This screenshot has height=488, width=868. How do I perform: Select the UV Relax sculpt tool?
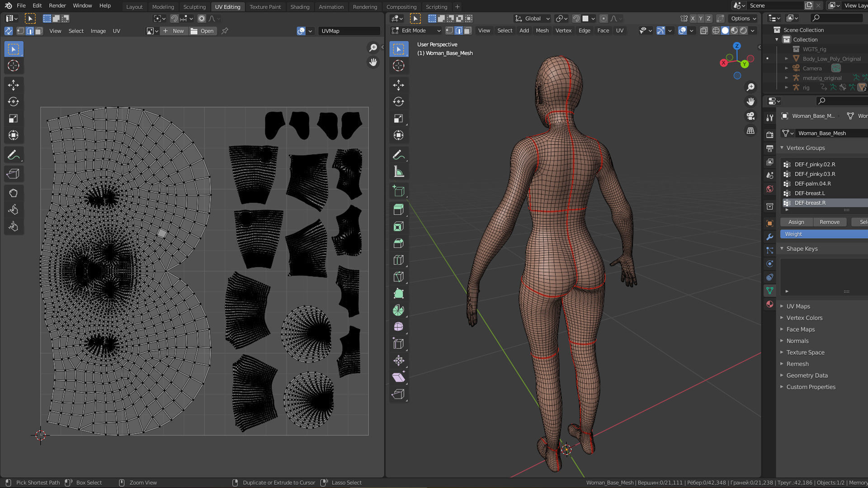pos(14,210)
